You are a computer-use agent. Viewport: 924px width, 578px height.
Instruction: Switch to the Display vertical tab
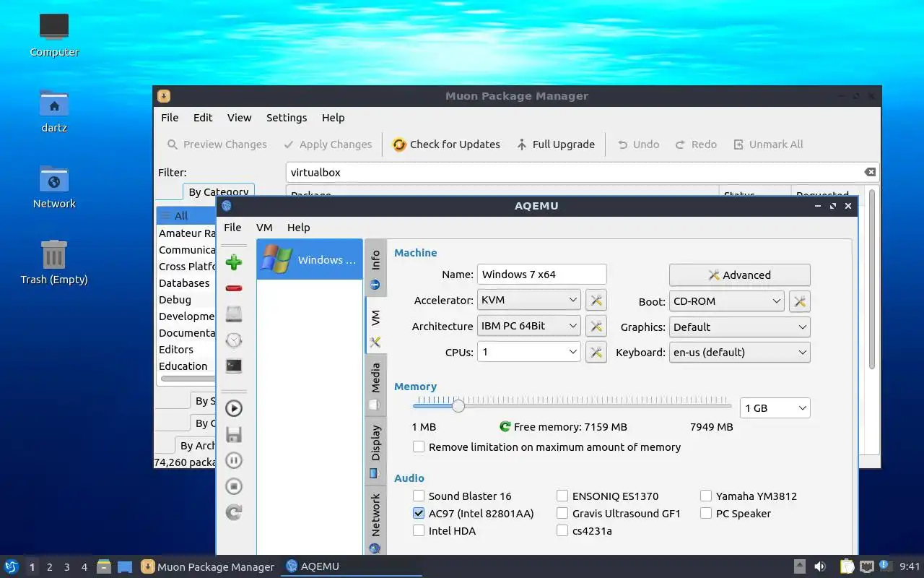point(375,451)
